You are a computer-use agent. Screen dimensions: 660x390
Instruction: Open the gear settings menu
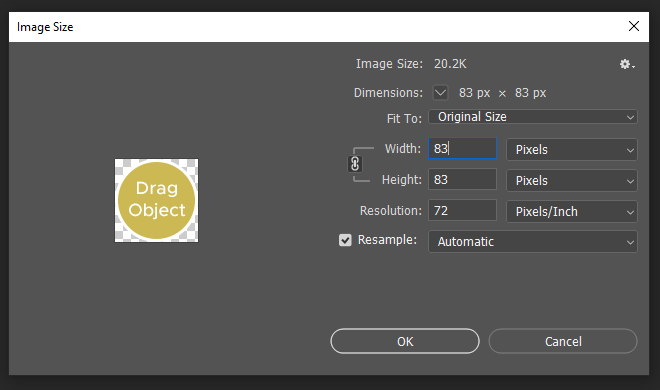(x=627, y=64)
